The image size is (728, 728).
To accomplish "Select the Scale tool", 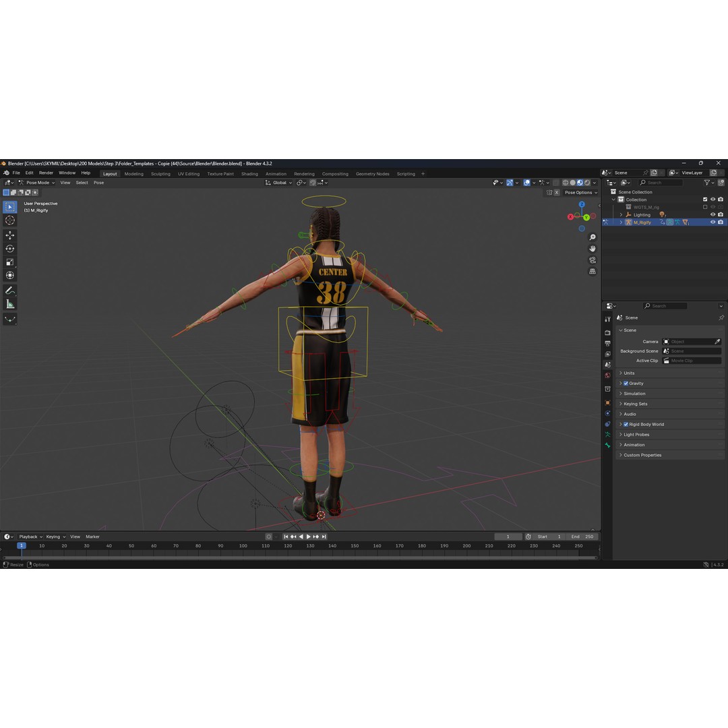I will 9,262.
